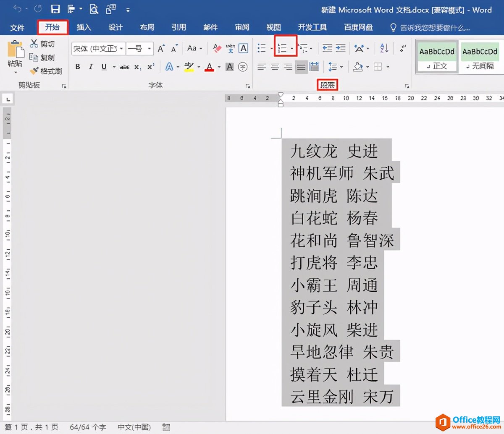
Task: Open the font name dropdown 宋体
Action: tap(121, 49)
